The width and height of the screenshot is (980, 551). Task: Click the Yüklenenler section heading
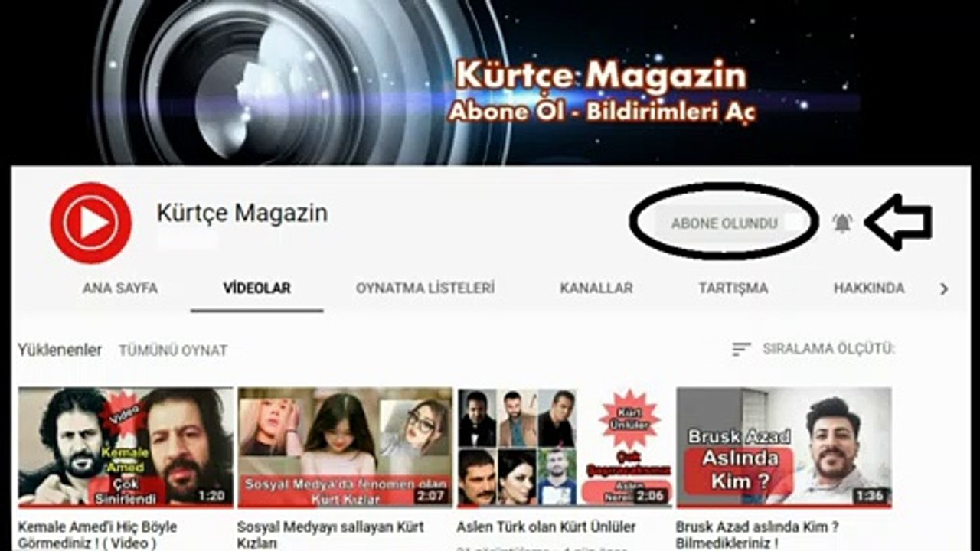60,350
